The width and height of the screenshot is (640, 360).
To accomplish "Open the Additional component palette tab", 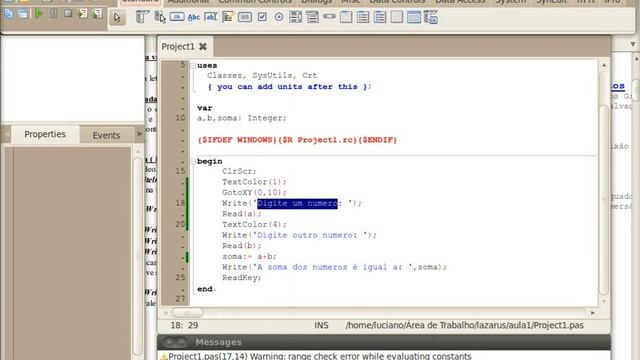I will click(189, 2).
